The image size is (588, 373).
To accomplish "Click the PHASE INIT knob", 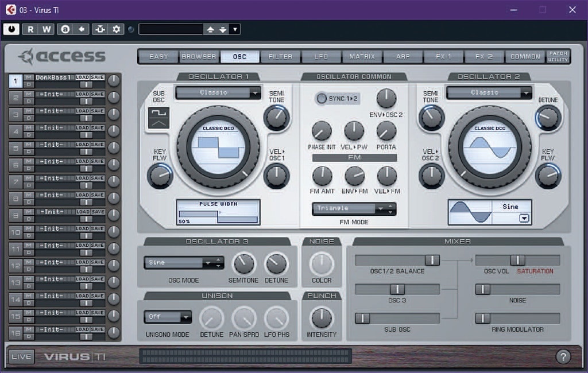I will click(322, 131).
